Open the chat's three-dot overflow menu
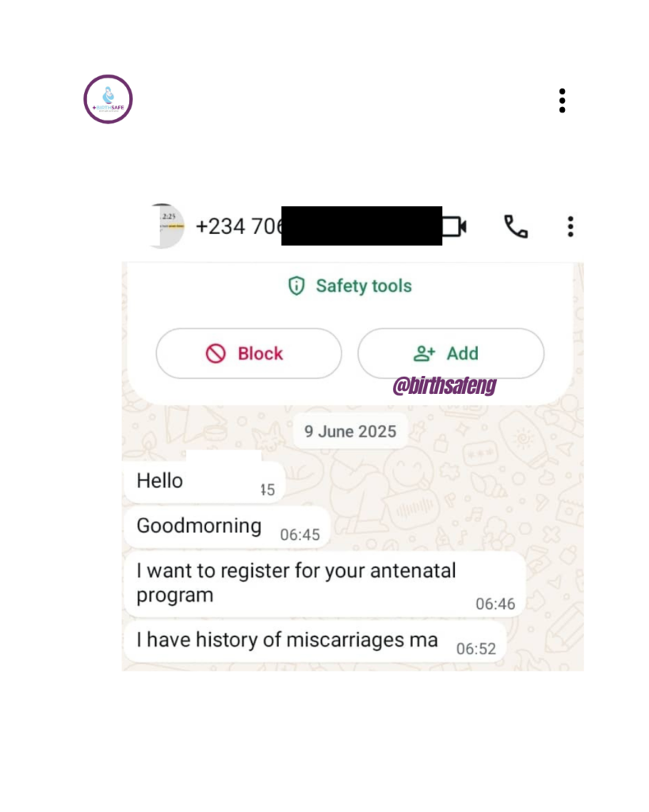This screenshot has width=649, height=812. pos(571,227)
